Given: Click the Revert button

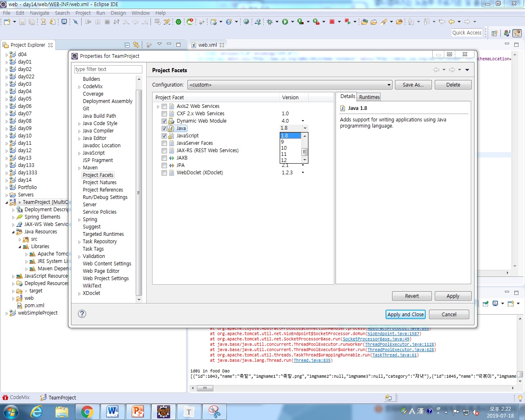Looking at the screenshot, I should pos(412,296).
